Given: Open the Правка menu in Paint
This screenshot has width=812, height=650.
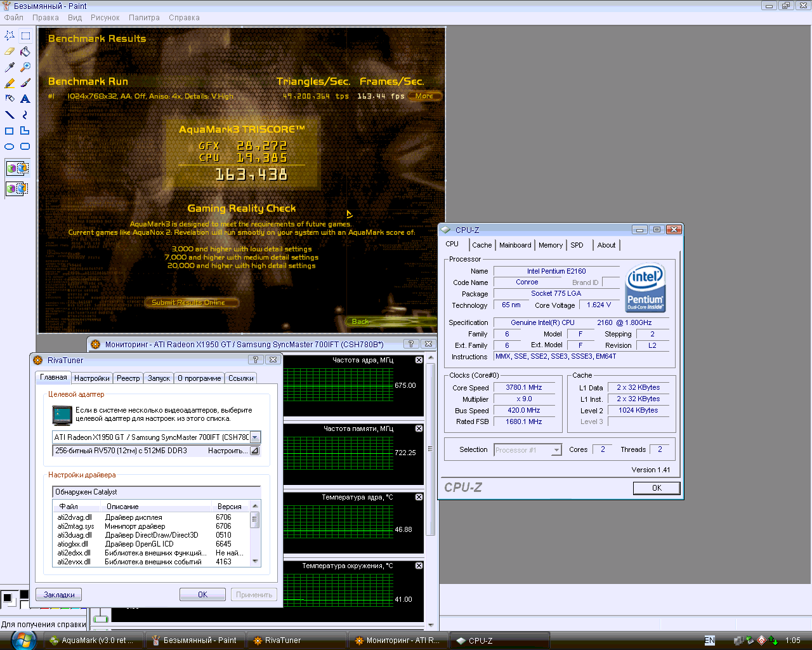Looking at the screenshot, I should click(x=46, y=18).
